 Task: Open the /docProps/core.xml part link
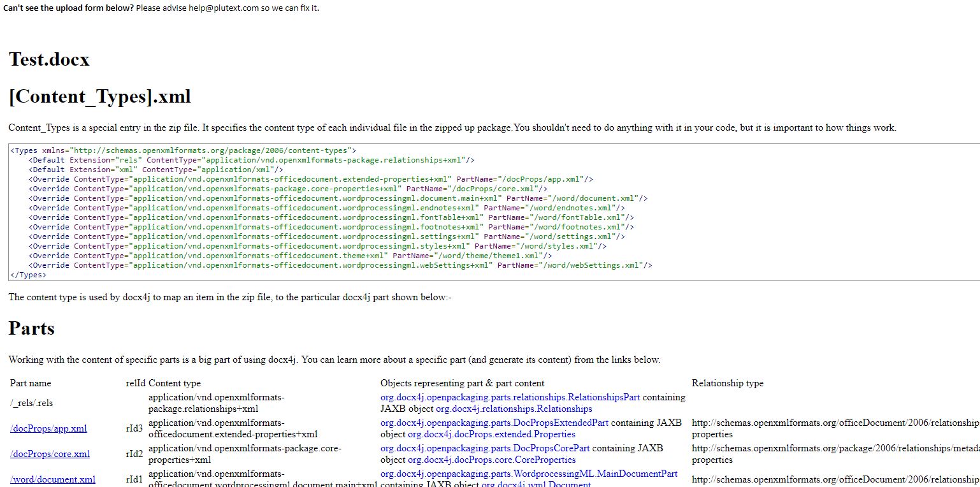pyautogui.click(x=50, y=454)
